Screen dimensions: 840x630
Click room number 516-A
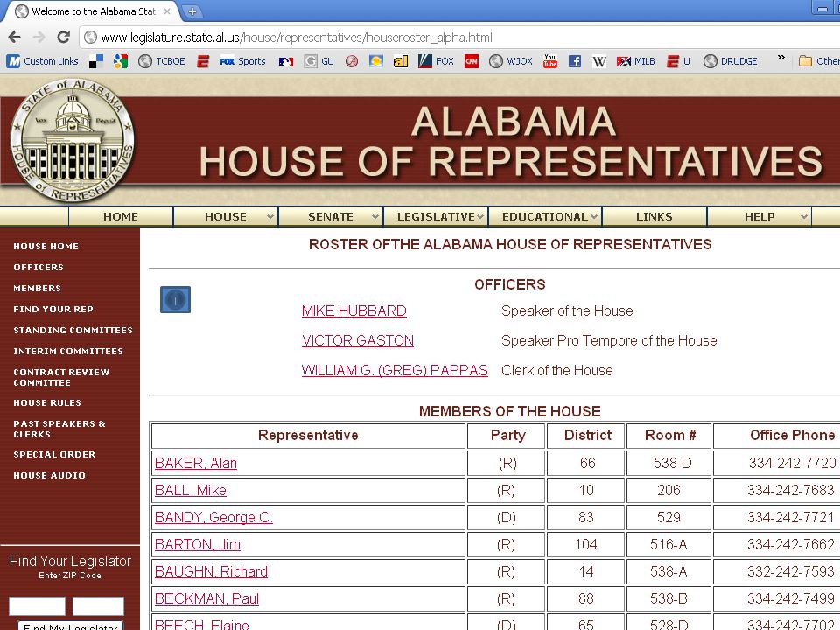coord(668,545)
